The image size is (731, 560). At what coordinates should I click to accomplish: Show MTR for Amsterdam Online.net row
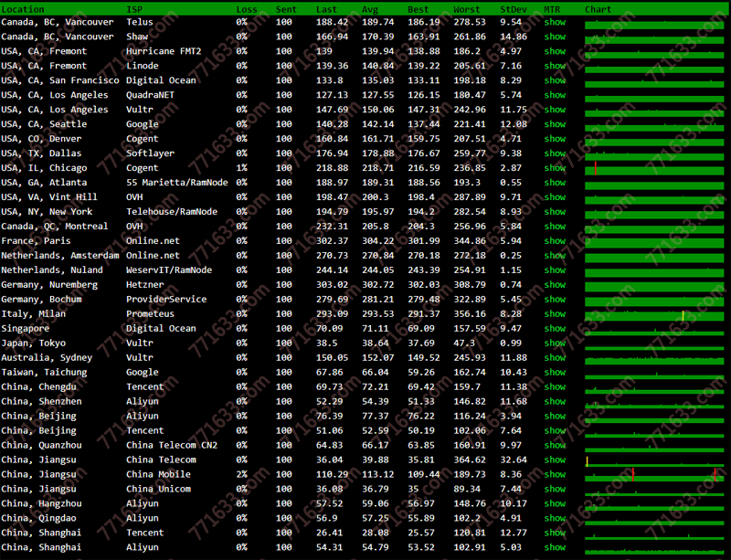(555, 256)
